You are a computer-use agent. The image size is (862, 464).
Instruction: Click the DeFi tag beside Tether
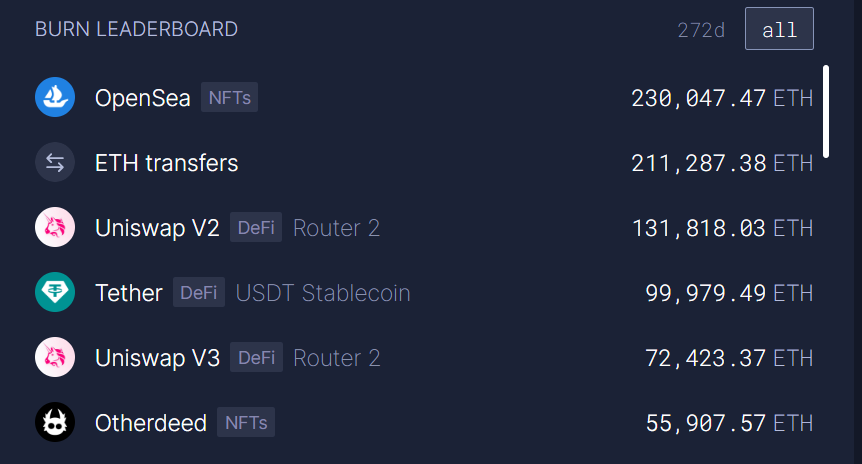pos(199,292)
